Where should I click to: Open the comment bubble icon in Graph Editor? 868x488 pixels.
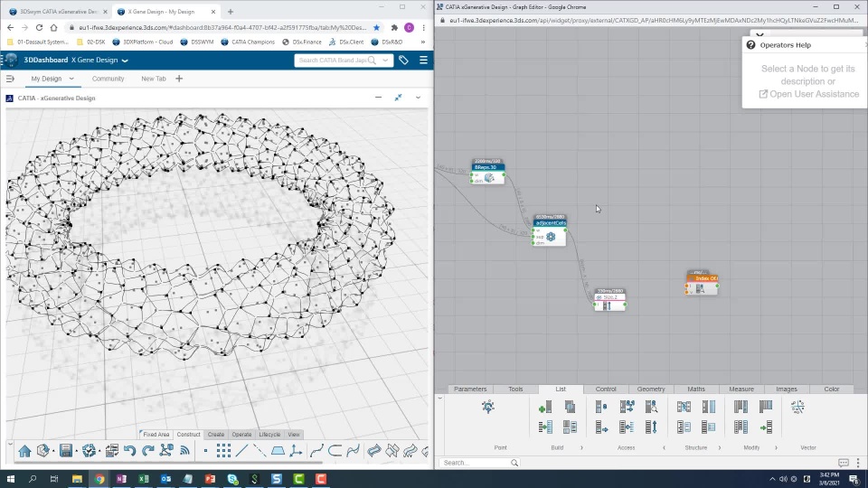point(843,463)
